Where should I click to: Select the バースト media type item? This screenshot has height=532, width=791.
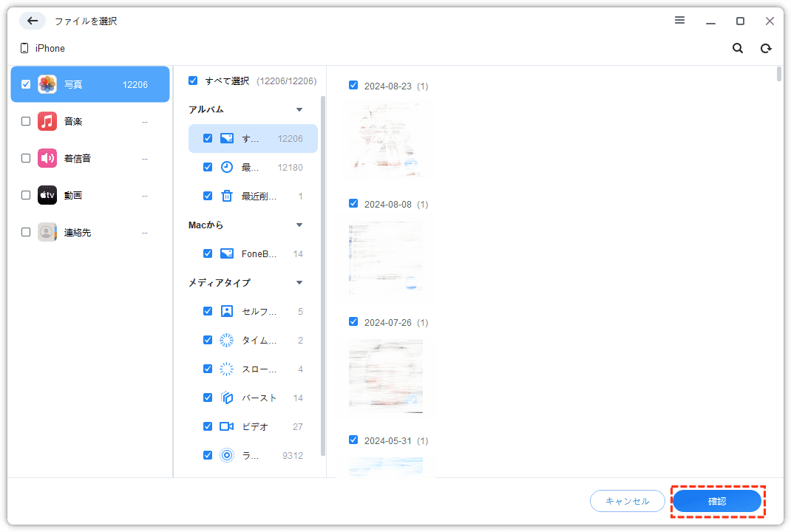tap(259, 398)
